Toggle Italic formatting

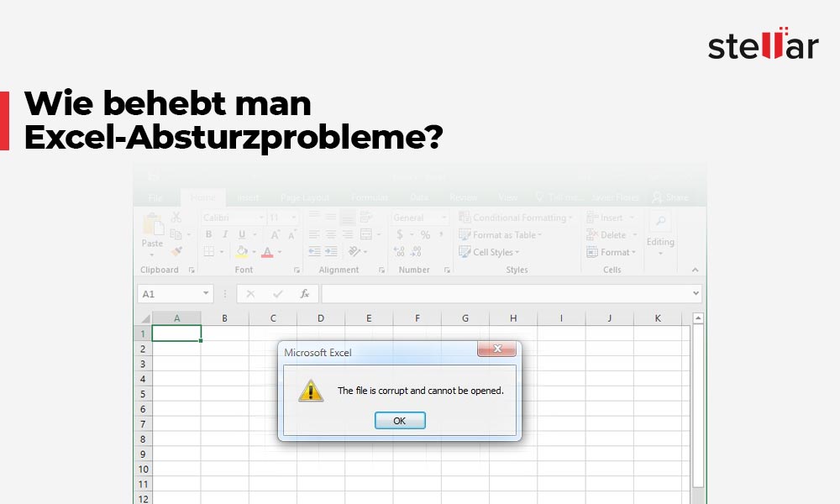(225, 234)
